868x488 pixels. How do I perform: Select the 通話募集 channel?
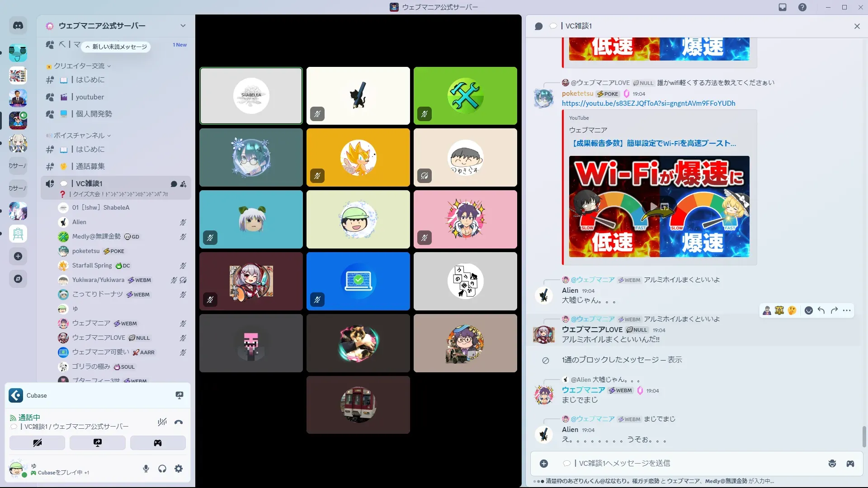pos(90,166)
